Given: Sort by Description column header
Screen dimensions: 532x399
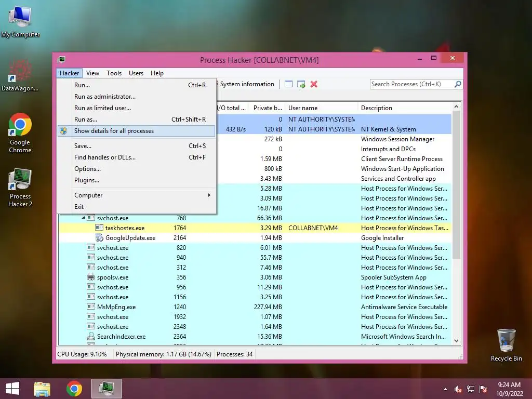Looking at the screenshot, I should pos(404,108).
